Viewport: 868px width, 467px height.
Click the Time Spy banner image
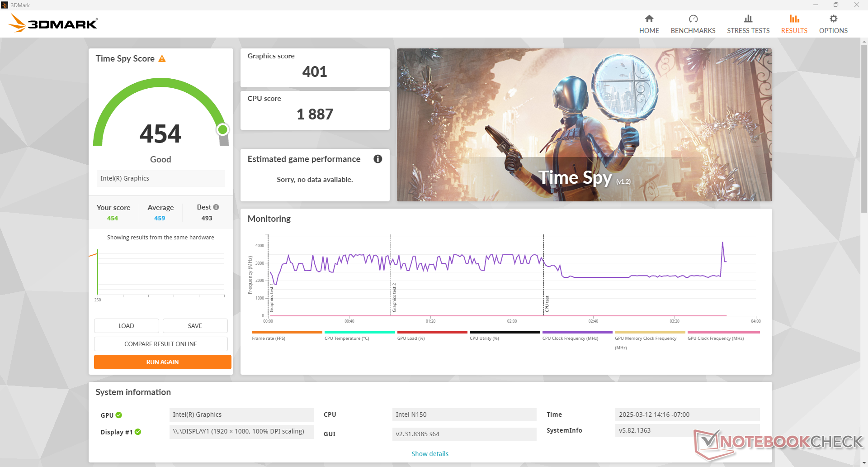coord(584,125)
